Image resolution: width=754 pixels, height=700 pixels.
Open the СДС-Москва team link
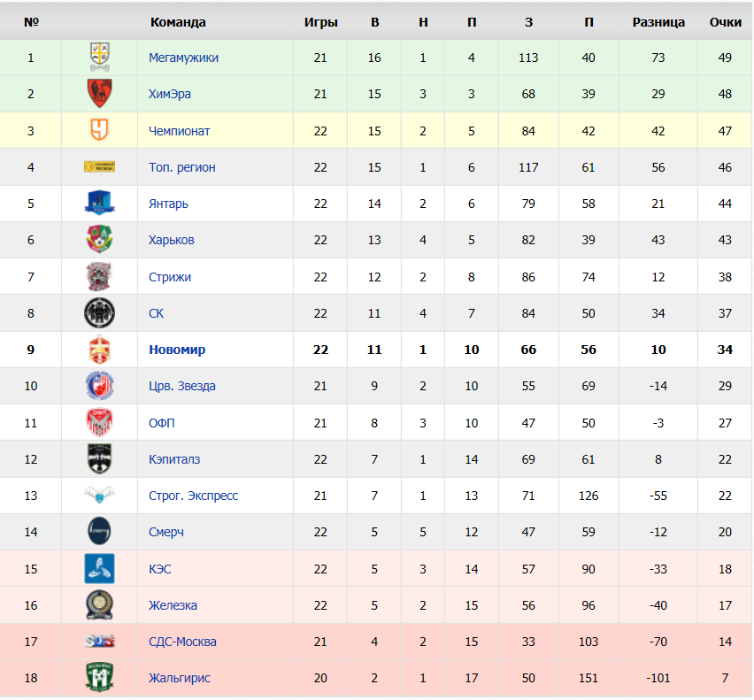(182, 642)
